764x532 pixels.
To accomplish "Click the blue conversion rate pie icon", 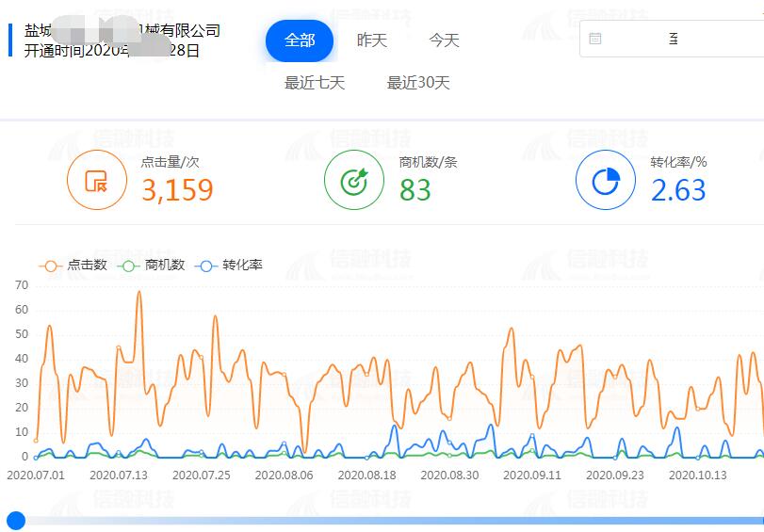I will (x=605, y=180).
